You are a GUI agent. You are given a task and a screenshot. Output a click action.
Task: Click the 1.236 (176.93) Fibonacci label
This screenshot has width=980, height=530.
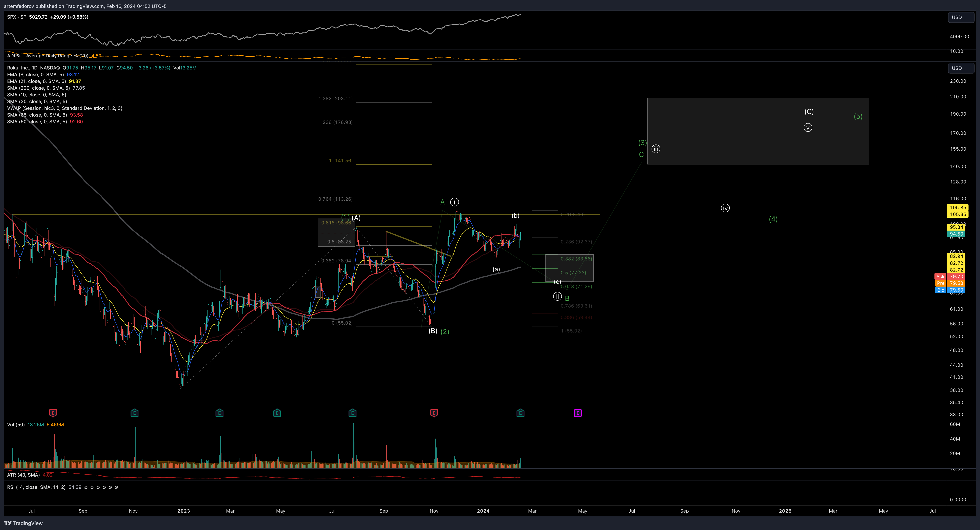pos(336,123)
